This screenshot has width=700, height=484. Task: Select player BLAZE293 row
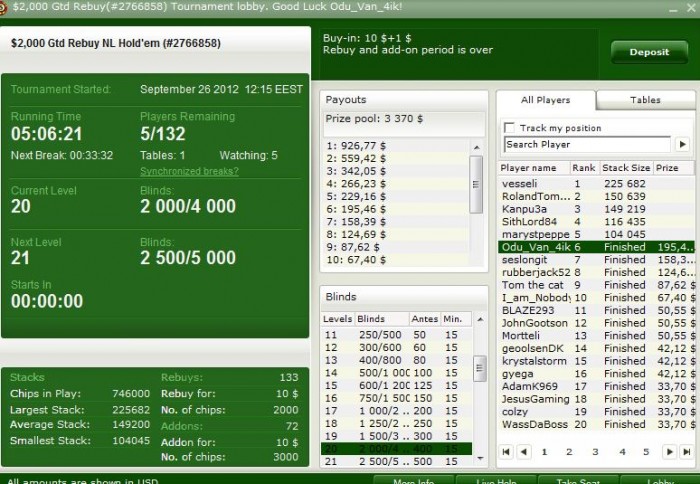pos(596,310)
